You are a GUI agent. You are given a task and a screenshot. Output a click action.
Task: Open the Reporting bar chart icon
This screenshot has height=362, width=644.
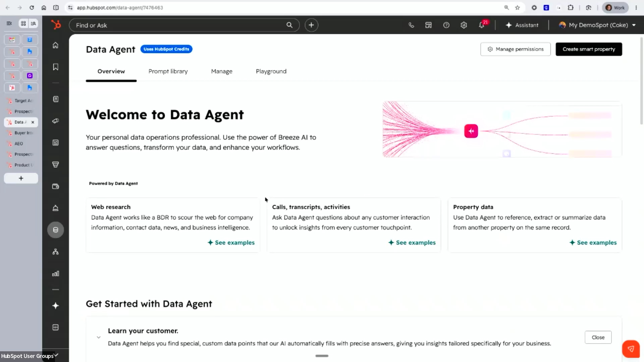(56, 274)
